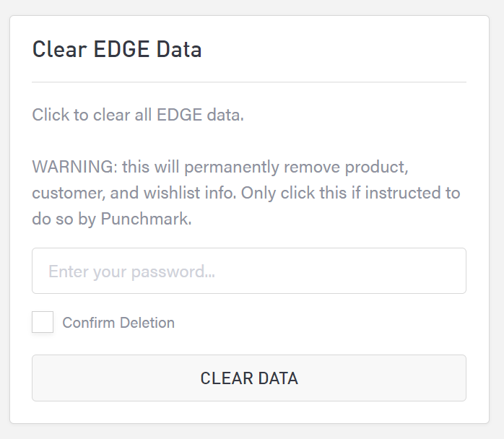Place cursor in the password placeholder text
Image resolution: width=504 pixels, height=439 pixels.
(x=131, y=272)
